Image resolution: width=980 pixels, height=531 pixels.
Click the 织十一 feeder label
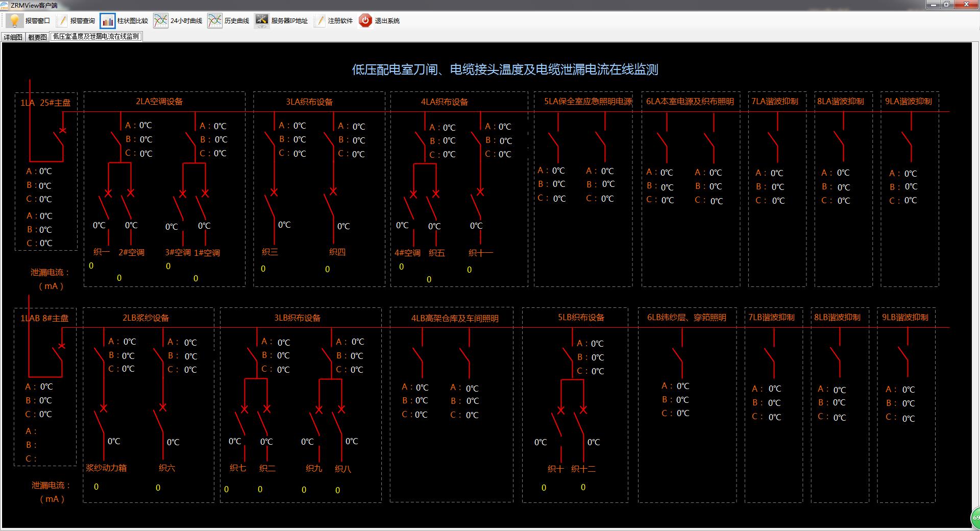pos(480,253)
